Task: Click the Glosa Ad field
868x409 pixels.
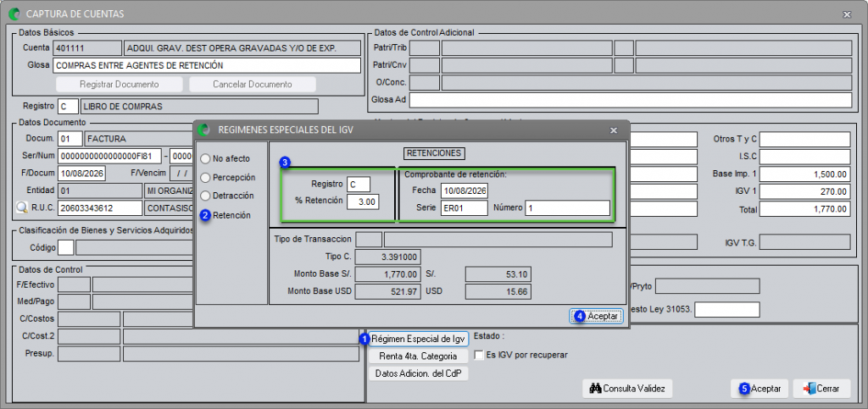Action: coord(631,100)
